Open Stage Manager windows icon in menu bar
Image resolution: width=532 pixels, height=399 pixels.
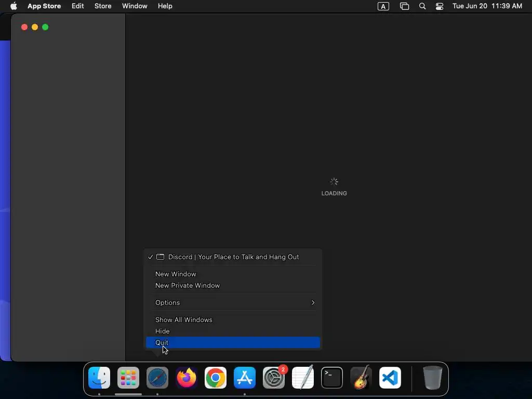[404, 6]
